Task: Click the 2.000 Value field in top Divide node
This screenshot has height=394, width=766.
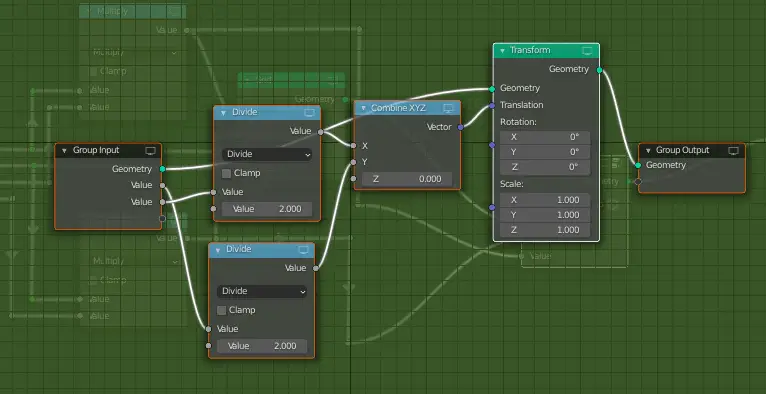Action: point(267,209)
